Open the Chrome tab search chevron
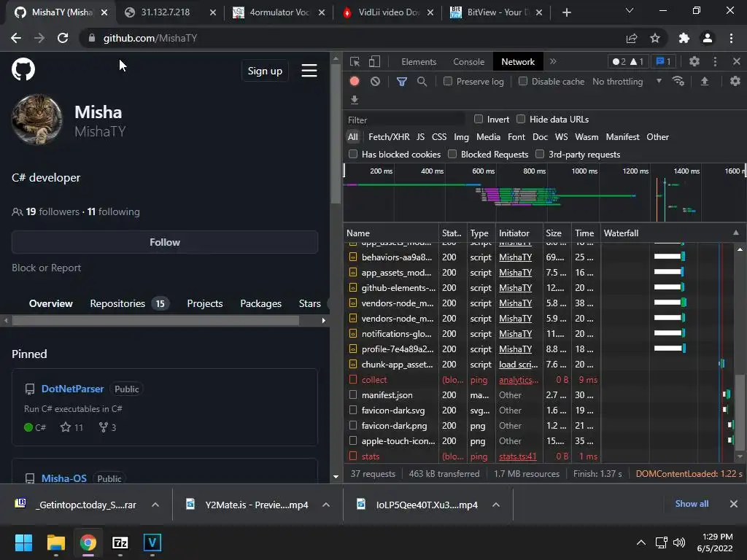 pos(630,10)
